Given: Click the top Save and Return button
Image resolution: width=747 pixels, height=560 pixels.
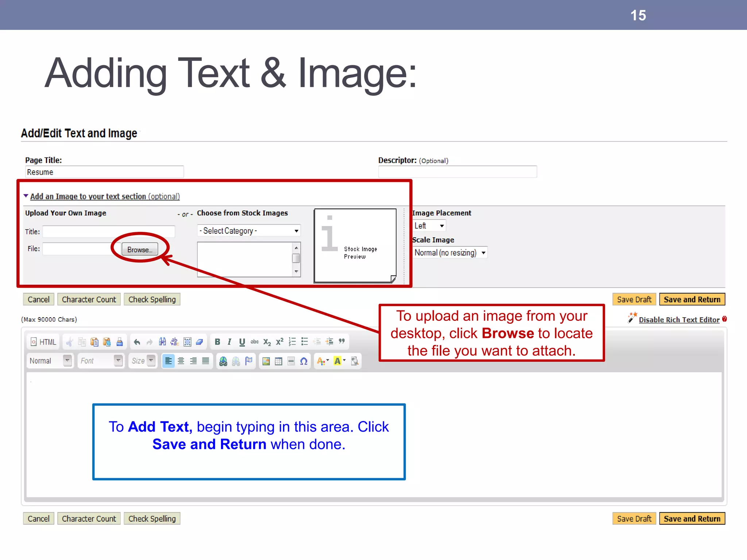Looking at the screenshot, I should [x=692, y=299].
